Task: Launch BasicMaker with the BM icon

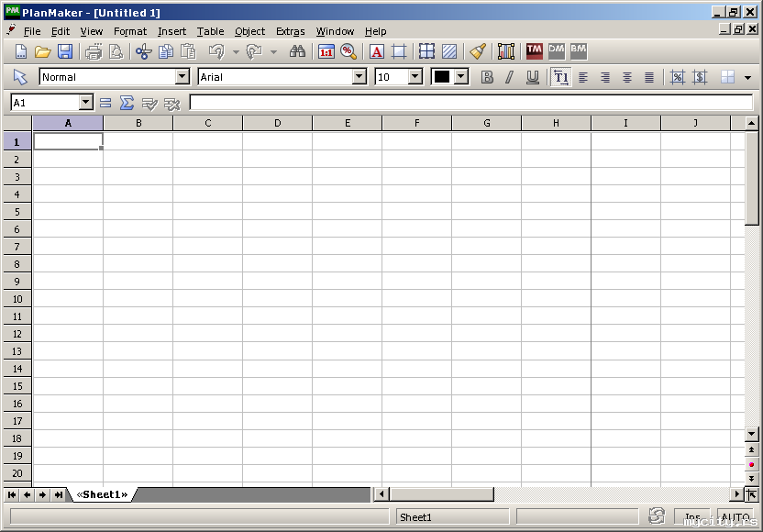Action: click(x=578, y=51)
